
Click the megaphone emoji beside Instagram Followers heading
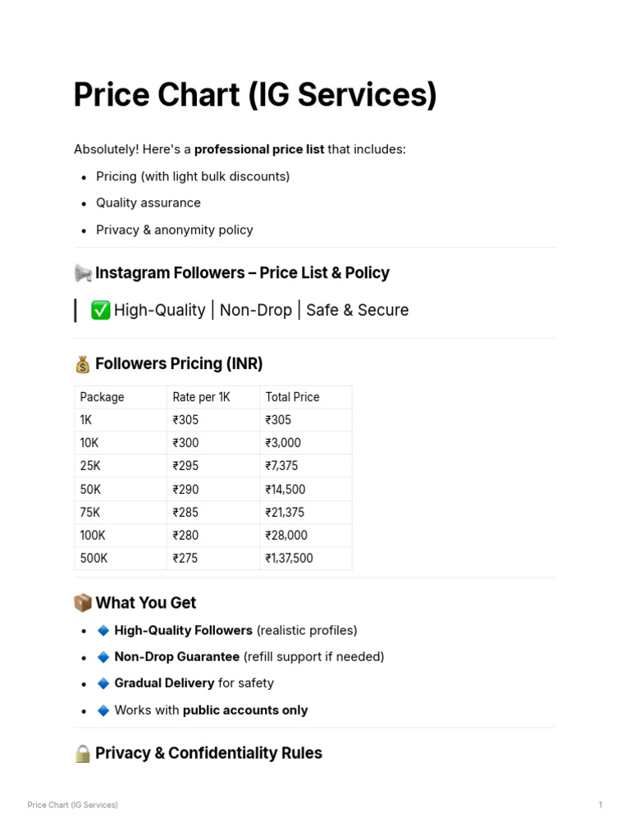[83, 273]
